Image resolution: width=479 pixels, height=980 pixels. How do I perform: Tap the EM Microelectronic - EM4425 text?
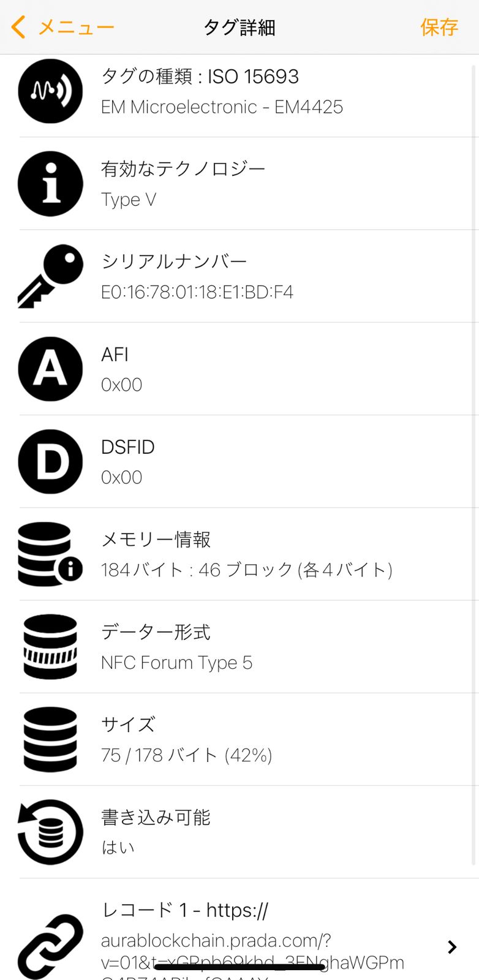point(222,107)
